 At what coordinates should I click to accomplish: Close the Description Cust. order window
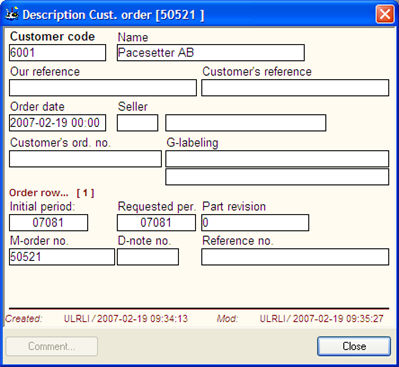pos(385,15)
